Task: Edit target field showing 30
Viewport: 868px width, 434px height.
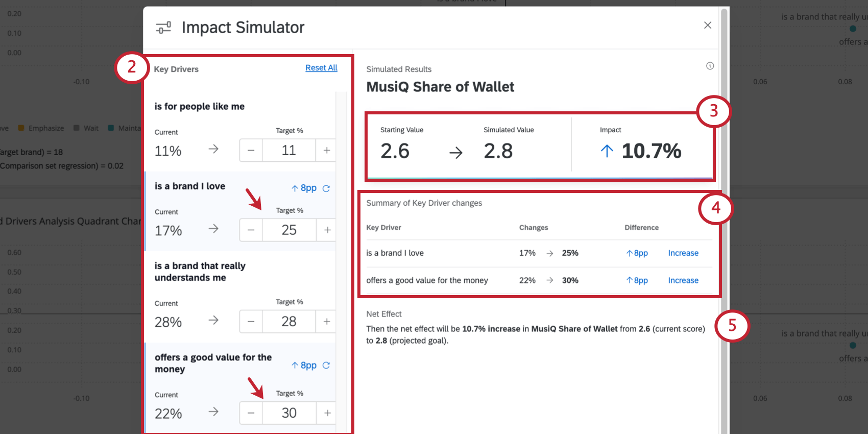Action: (x=289, y=413)
